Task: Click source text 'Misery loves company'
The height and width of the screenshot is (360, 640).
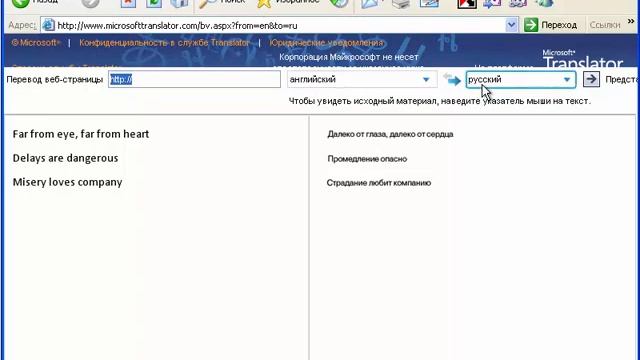Action: [x=67, y=182]
